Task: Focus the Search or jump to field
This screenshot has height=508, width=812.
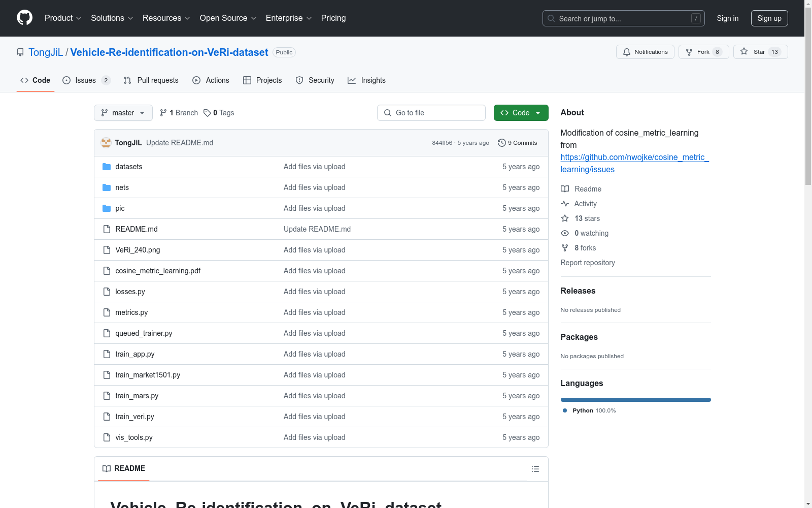Action: (624, 18)
